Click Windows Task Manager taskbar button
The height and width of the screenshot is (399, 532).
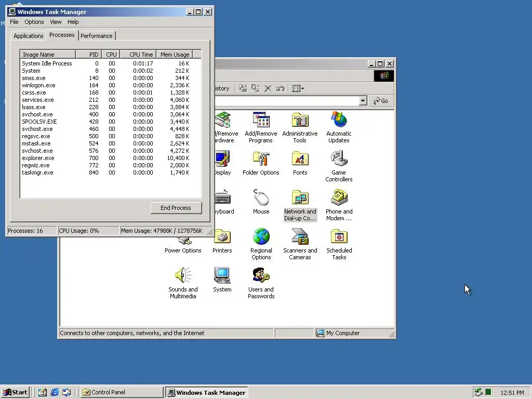[x=207, y=392]
